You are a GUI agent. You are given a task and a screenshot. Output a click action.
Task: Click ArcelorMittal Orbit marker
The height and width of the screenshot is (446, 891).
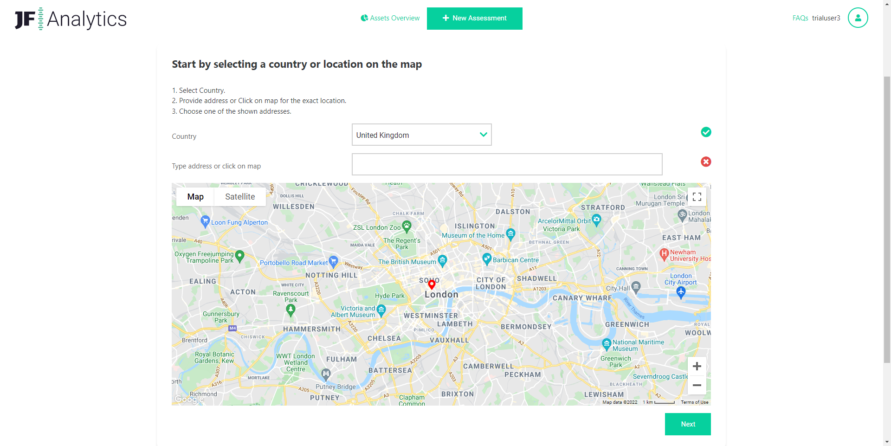[596, 219]
